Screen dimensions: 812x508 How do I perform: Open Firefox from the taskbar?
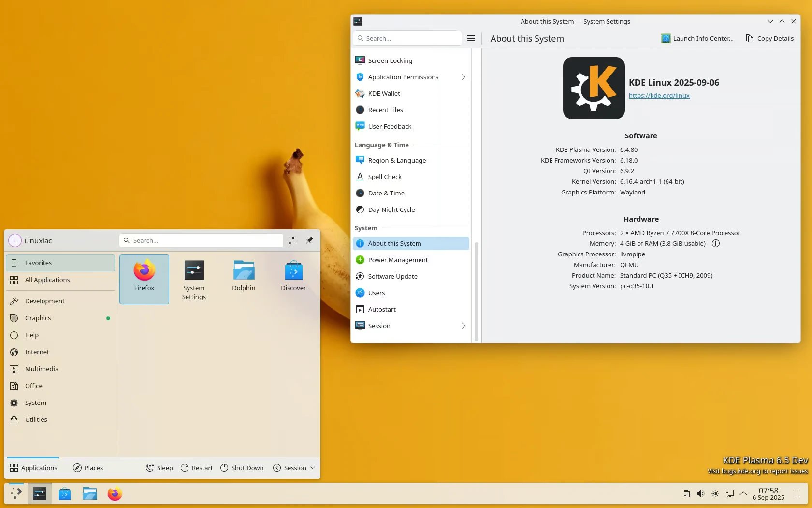coord(115,493)
